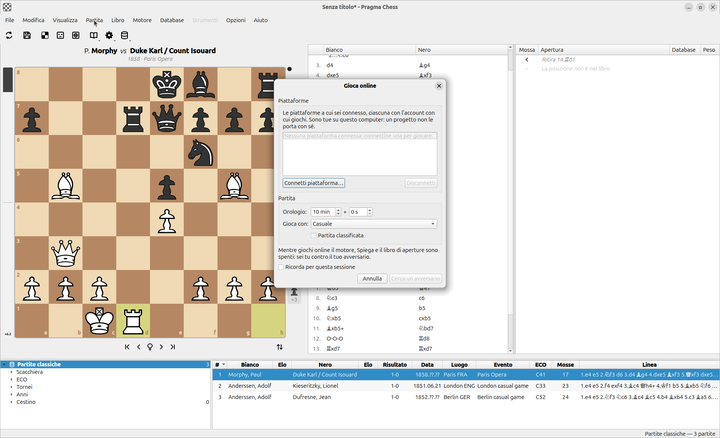
Task: Open the Motore menu
Action: point(142,20)
